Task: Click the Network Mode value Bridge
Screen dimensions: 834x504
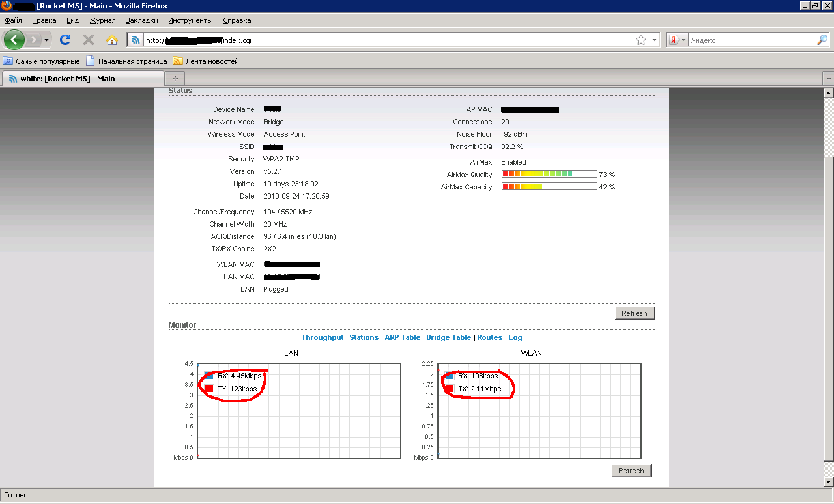Action: pyautogui.click(x=274, y=122)
